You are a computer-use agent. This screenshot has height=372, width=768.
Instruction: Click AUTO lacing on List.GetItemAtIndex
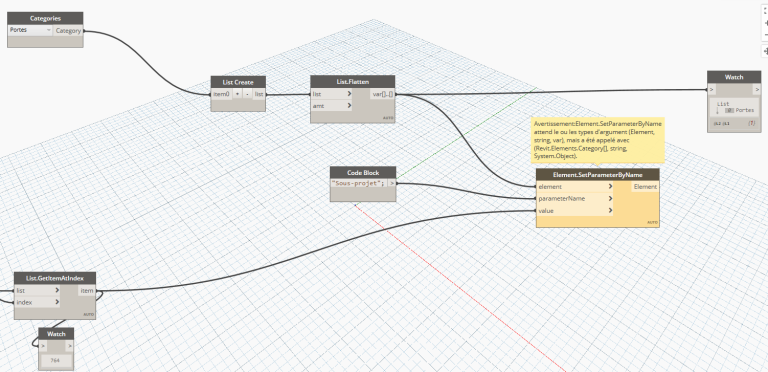pyautogui.click(x=89, y=314)
